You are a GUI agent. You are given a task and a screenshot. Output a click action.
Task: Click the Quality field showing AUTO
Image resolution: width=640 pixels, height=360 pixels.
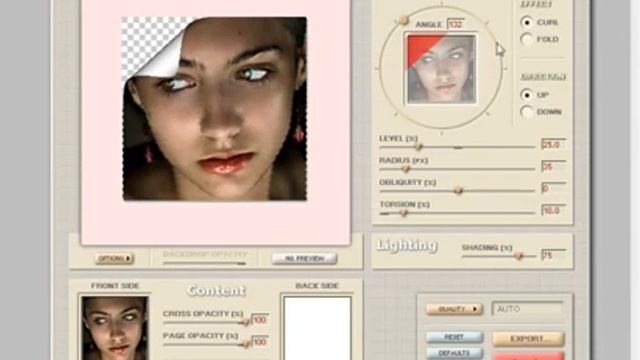coord(527,309)
